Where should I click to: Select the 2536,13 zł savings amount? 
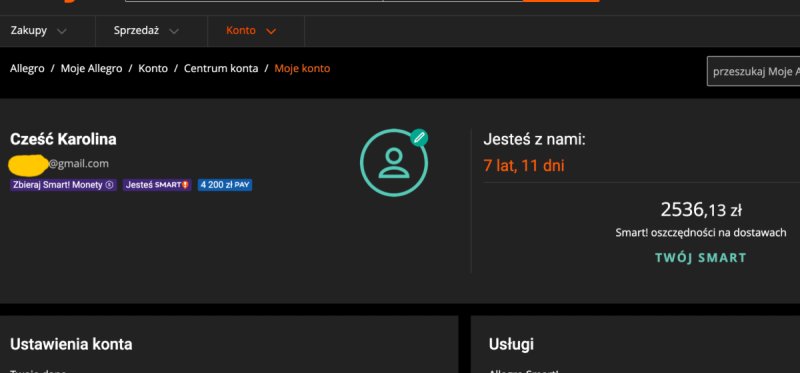(x=701, y=209)
